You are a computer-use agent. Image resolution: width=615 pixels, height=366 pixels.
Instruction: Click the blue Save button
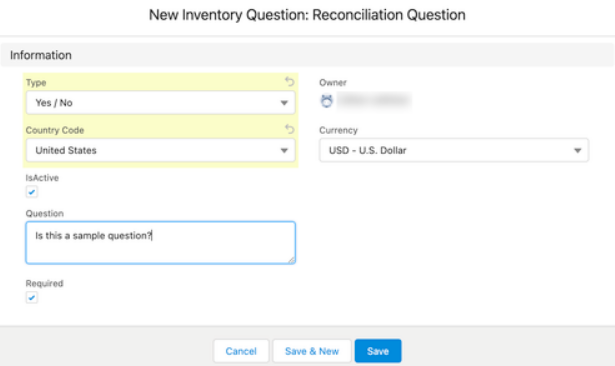378,351
